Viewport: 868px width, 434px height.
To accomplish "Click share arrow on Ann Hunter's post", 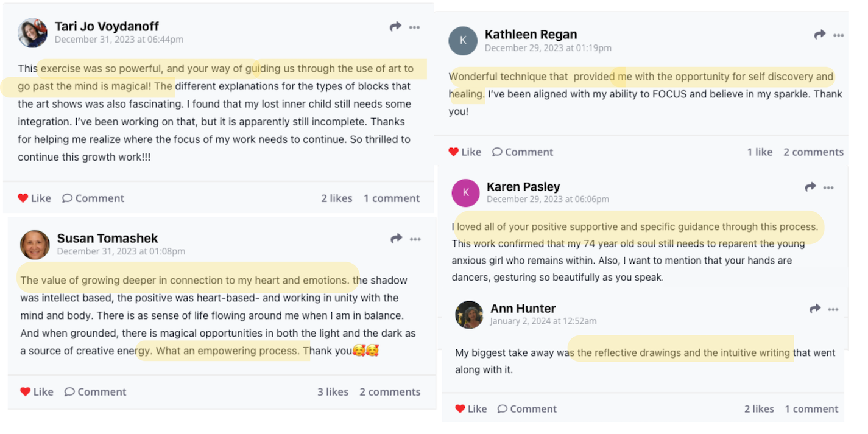I will pos(815,309).
